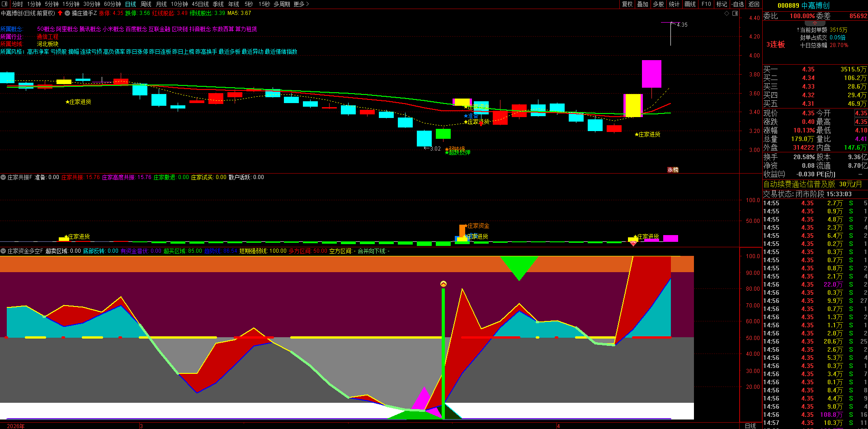Click stock title 000889 中嘉博创
This screenshot has height=429, width=868.
tap(803, 5)
